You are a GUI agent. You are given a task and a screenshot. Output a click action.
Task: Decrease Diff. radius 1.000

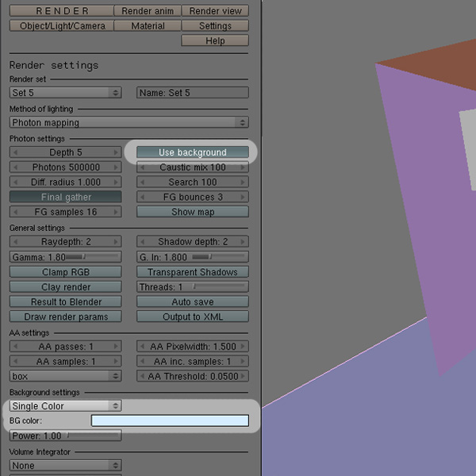coord(16,182)
